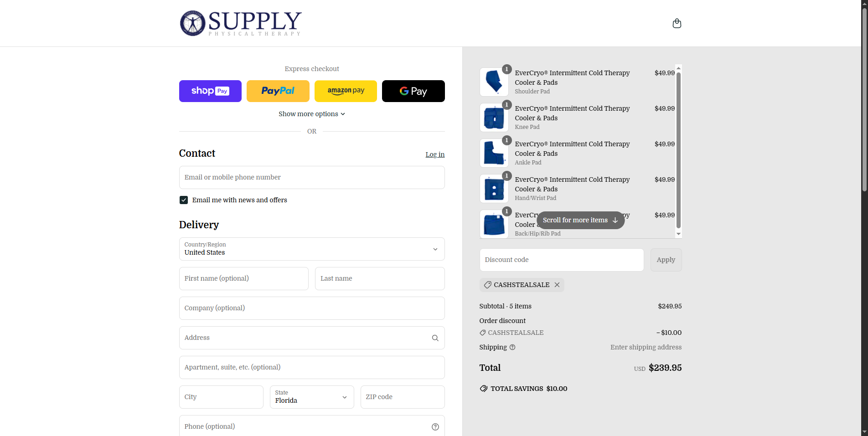Select the Back/Hip/Rib Pad product thumbnail

(494, 224)
